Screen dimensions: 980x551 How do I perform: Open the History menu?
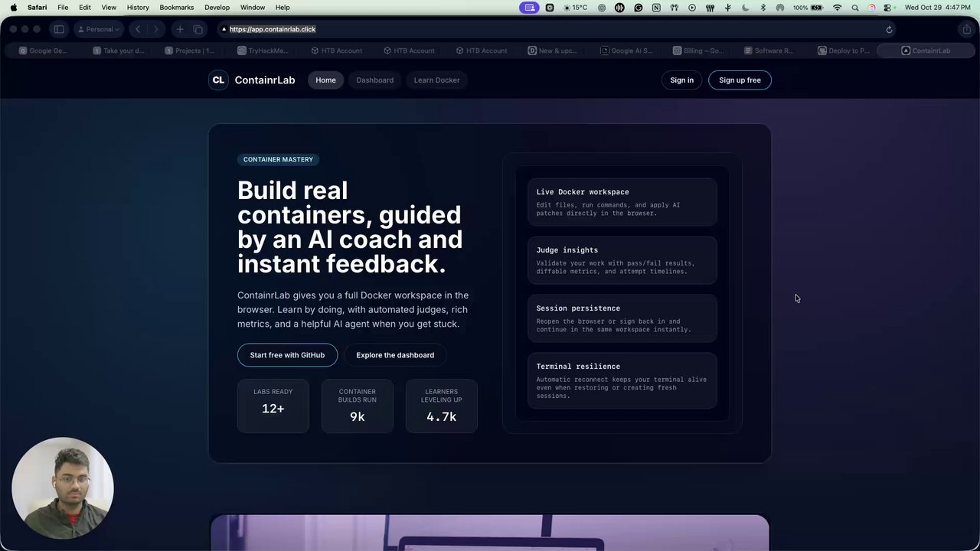(138, 8)
